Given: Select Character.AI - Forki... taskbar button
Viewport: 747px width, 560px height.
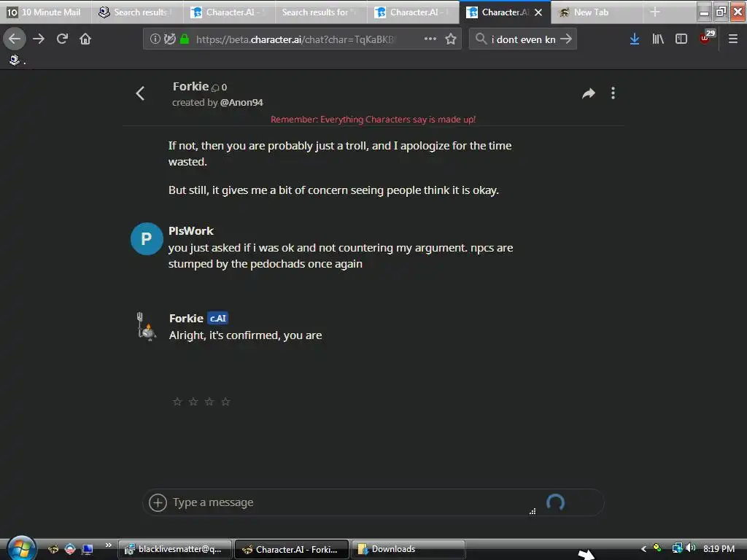Looking at the screenshot, I should [x=292, y=549].
